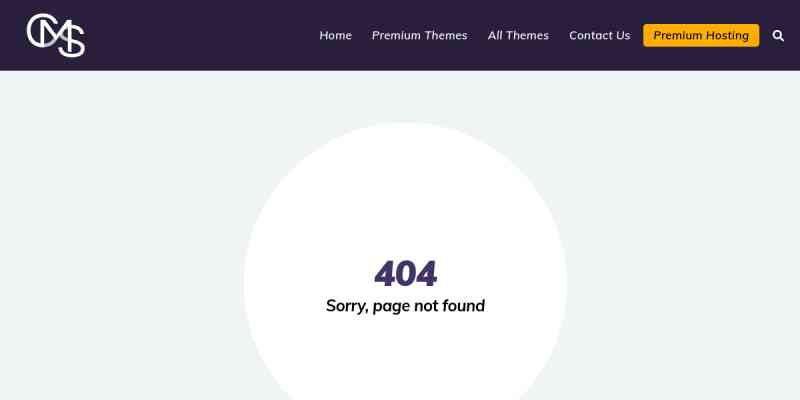Navigate to All Themes
Image resolution: width=800 pixels, height=400 pixels.
(518, 35)
